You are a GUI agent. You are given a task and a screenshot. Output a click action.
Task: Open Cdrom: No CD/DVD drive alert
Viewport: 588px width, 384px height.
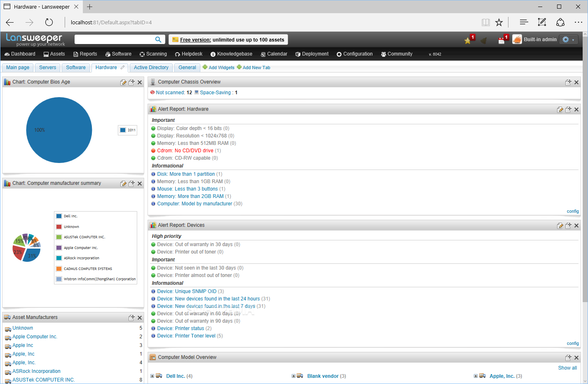185,151
